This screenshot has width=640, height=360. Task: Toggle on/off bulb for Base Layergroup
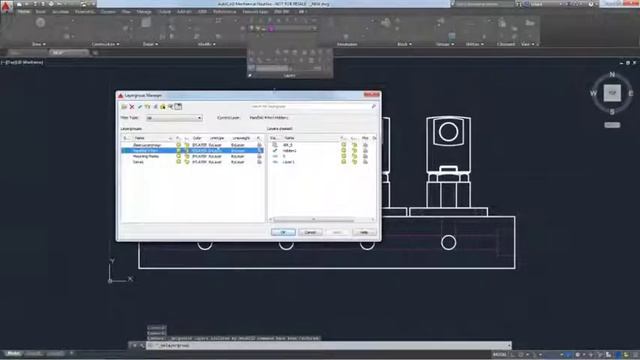178,145
